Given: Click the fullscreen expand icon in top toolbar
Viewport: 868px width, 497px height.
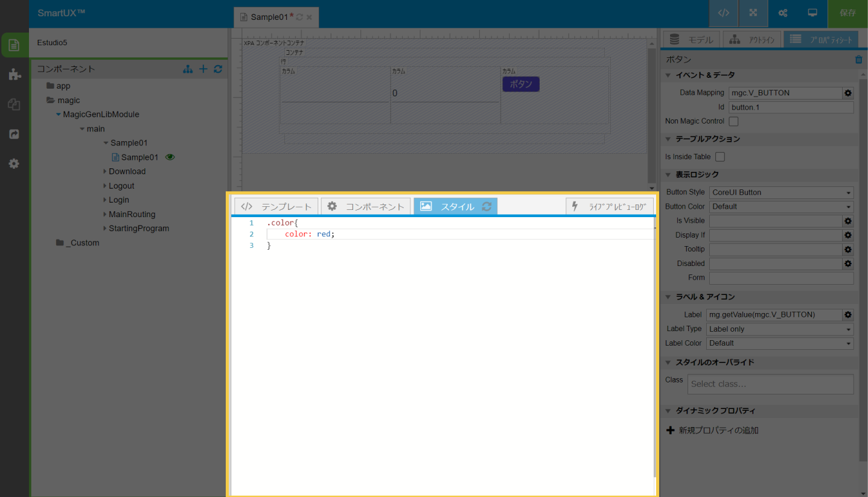Looking at the screenshot, I should click(753, 13).
